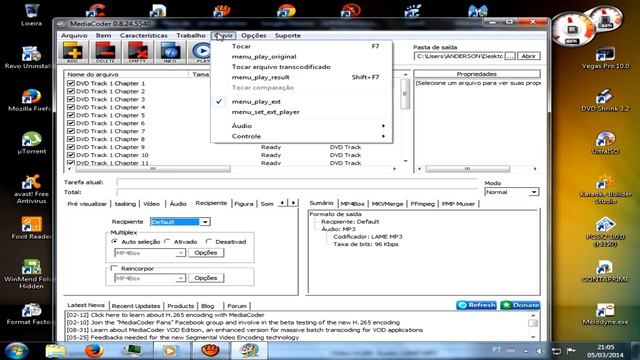The width and height of the screenshot is (640, 360).
Task: Launch DVD Shrink 3.2 desktop icon
Action: pyautogui.click(x=605, y=100)
